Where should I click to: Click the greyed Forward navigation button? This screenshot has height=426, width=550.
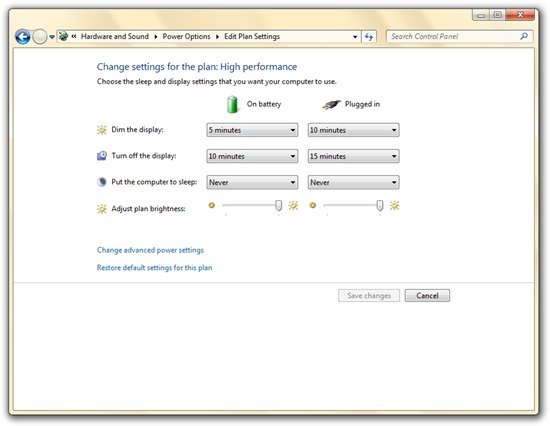[x=40, y=36]
